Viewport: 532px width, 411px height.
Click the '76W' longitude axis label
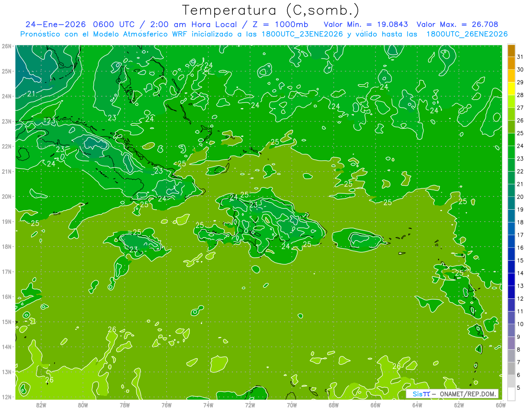coord(167,404)
